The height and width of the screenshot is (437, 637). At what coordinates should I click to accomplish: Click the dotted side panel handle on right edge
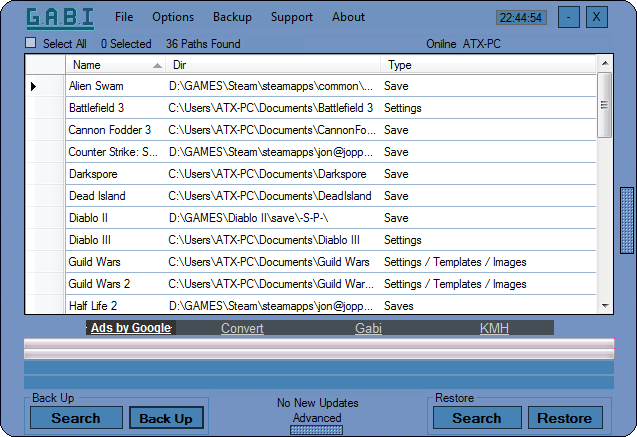pyautogui.click(x=627, y=221)
